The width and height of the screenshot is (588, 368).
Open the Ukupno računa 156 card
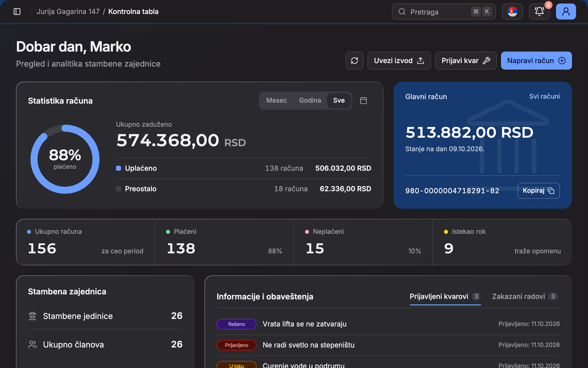(x=85, y=242)
